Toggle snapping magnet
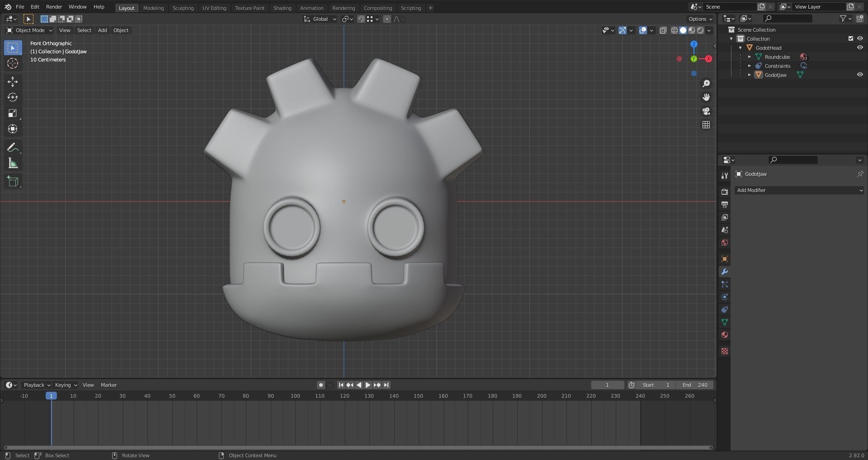 [361, 19]
